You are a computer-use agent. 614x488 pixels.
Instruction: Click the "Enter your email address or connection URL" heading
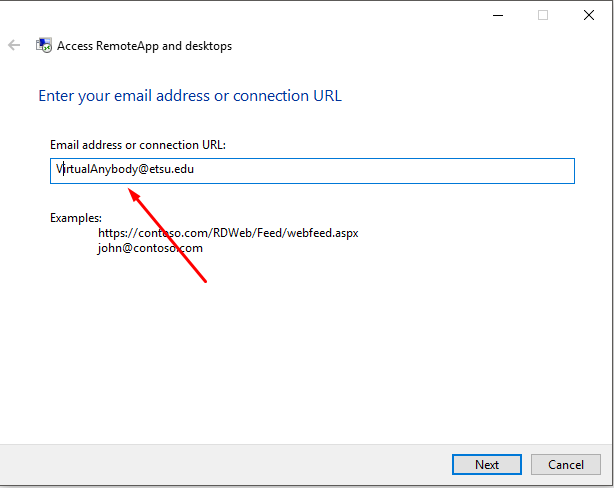coord(190,96)
